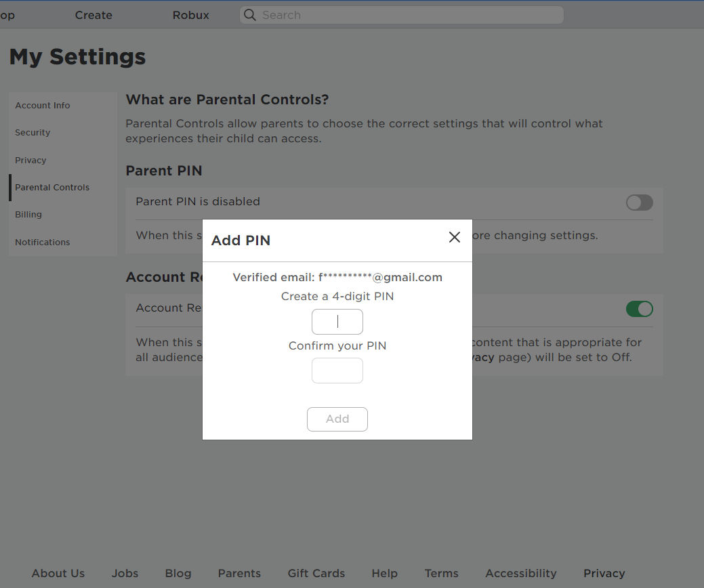Open About Us footer link
The height and width of the screenshot is (588, 704).
click(x=58, y=573)
